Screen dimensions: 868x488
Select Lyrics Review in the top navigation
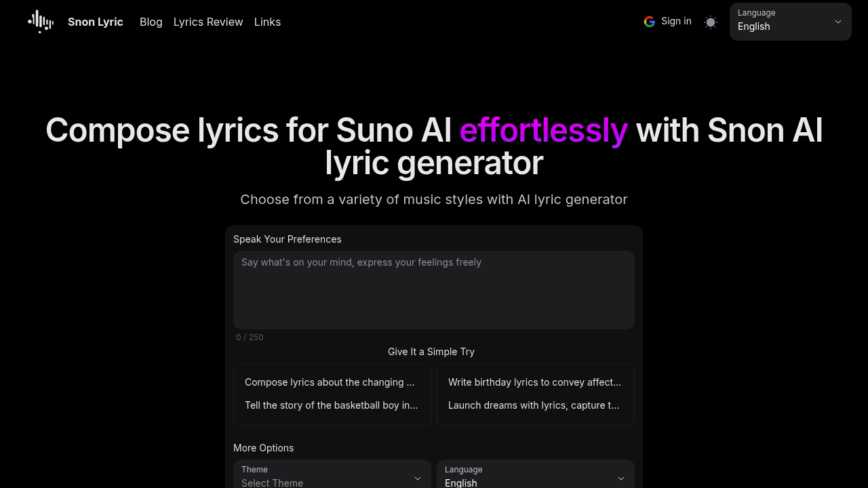208,22
